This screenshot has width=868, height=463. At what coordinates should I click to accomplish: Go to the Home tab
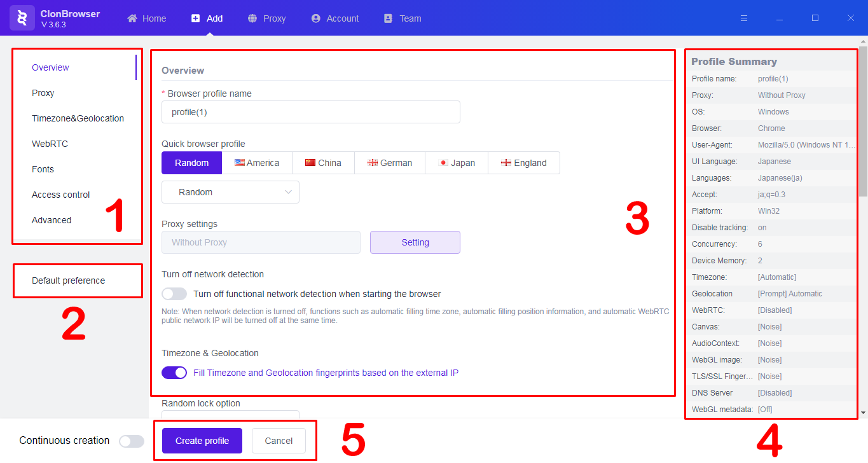point(147,18)
